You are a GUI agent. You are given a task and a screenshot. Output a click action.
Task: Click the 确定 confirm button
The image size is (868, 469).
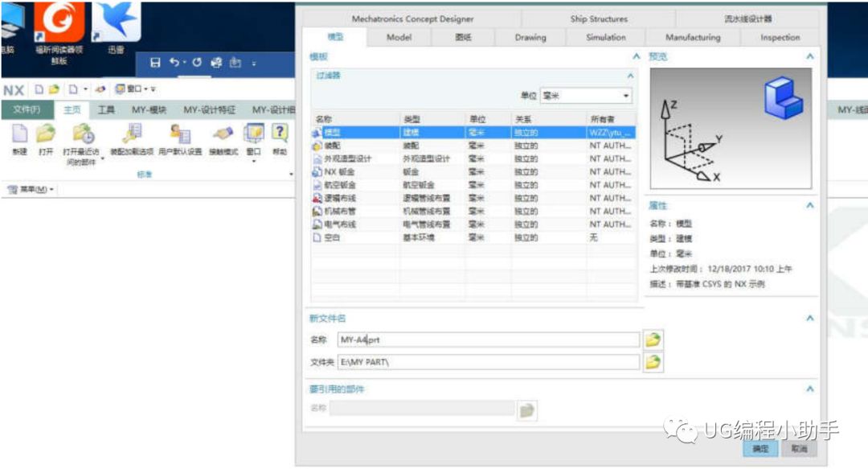pyautogui.click(x=759, y=450)
